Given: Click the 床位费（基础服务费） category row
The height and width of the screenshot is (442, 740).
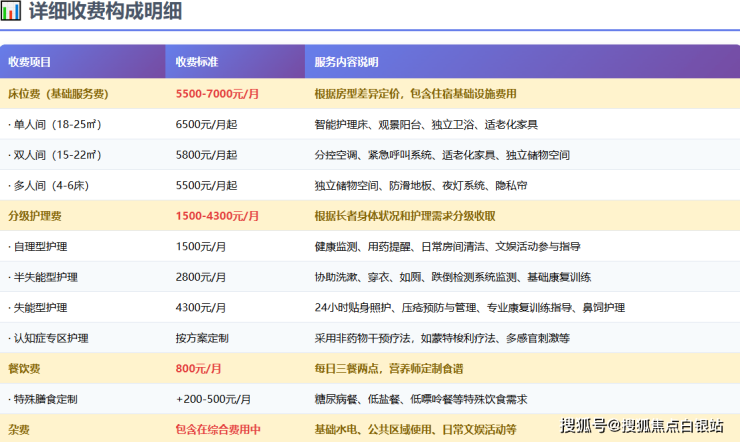Looking at the screenshot, I should click(58, 93).
